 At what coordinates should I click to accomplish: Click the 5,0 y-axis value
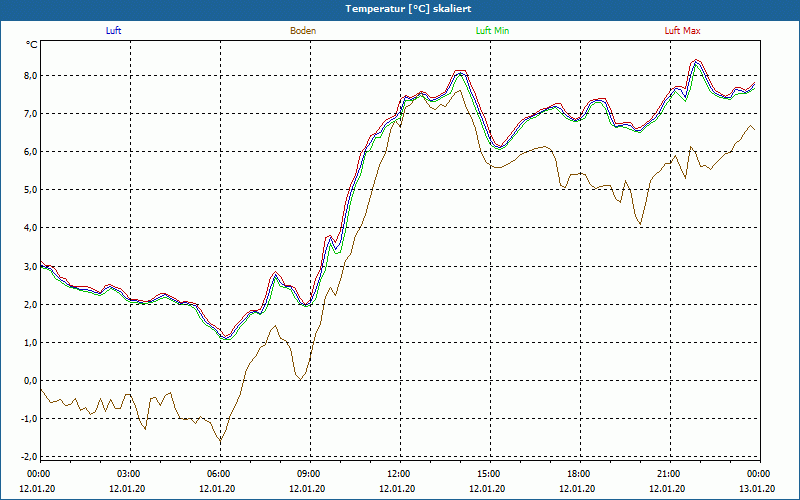tap(31, 190)
